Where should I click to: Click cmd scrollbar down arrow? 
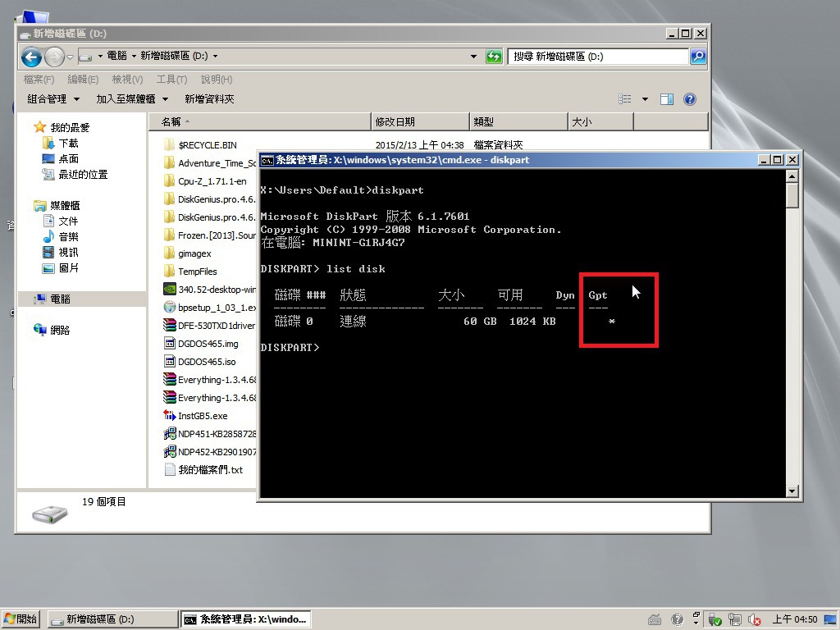click(x=792, y=491)
